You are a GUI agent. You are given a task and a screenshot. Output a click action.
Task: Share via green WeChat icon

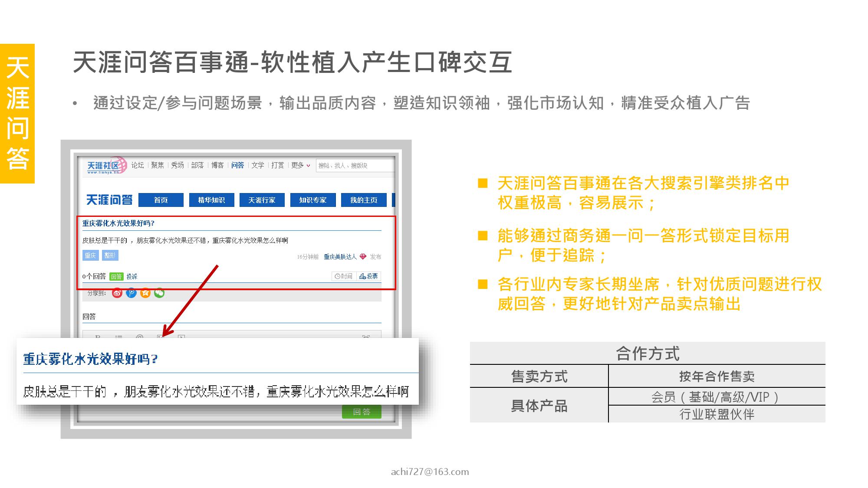coord(159,293)
